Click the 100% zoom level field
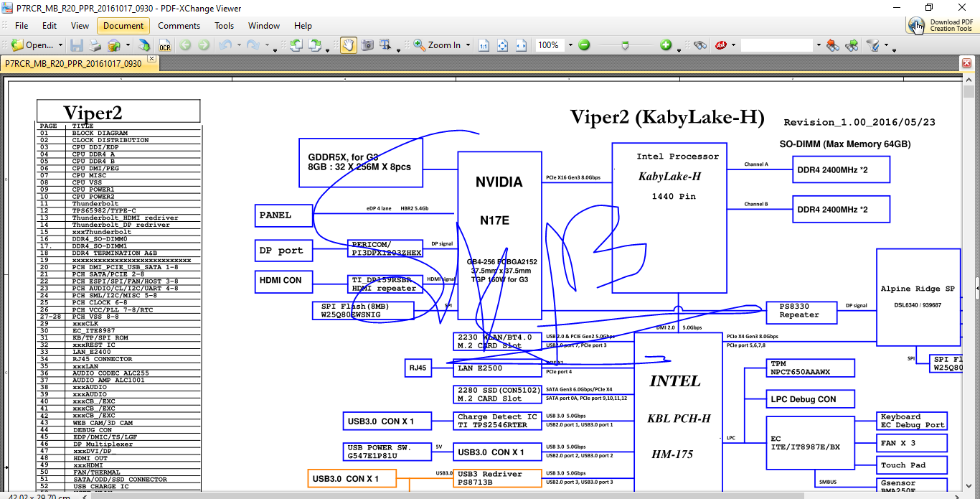The width and height of the screenshot is (980, 499). [549, 45]
